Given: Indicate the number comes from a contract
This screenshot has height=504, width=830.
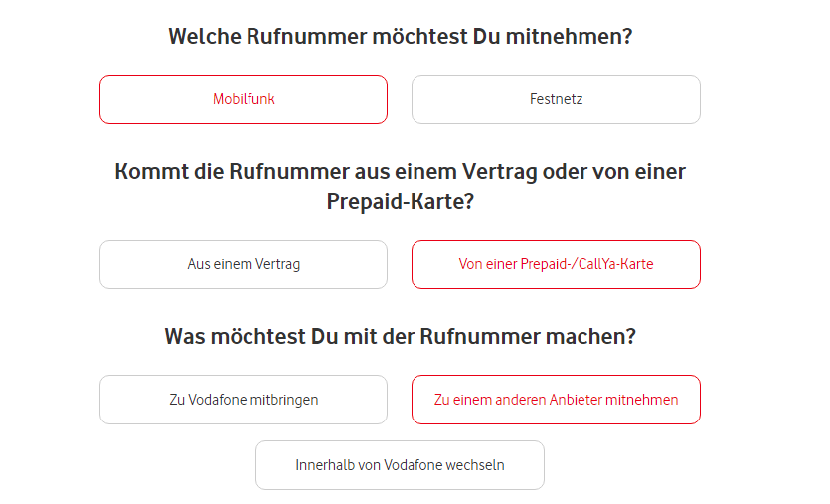Looking at the screenshot, I should click(244, 264).
